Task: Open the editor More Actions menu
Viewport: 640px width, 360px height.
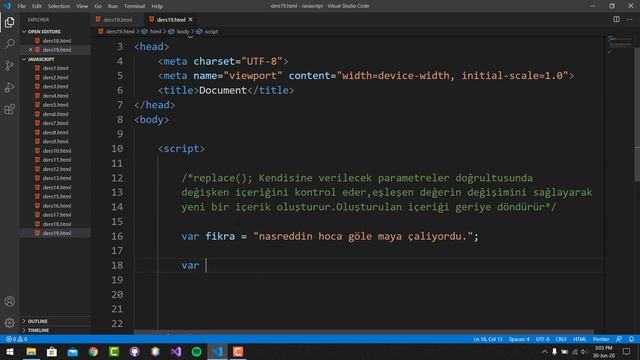Action: [x=630, y=19]
